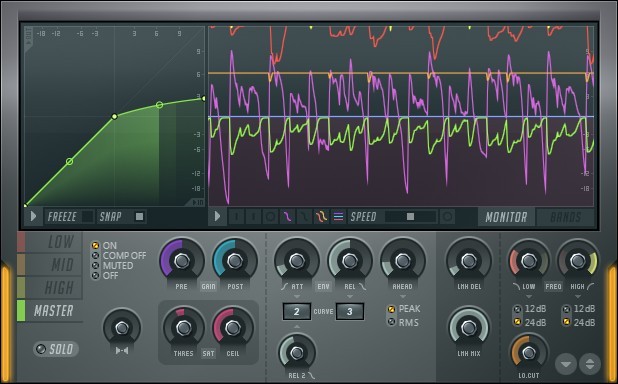The height and width of the screenshot is (384, 618).
Task: Click the lowest hollow envelope curve point
Action: [x=69, y=161]
